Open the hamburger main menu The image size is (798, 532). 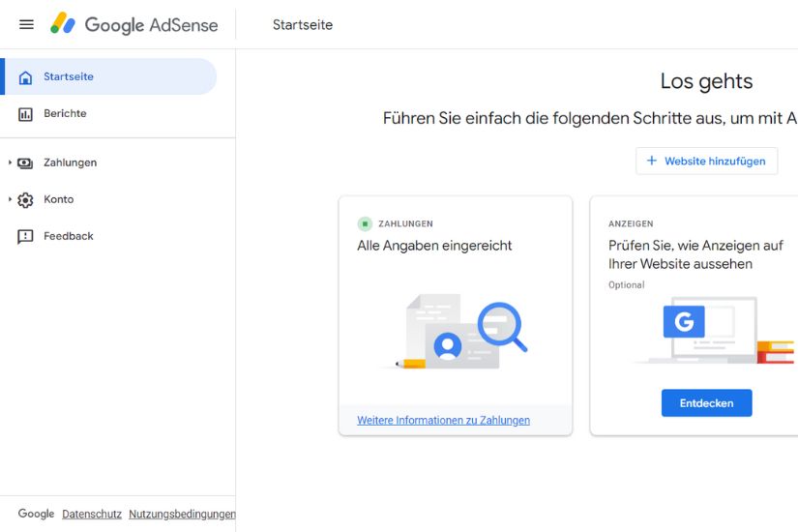26,24
